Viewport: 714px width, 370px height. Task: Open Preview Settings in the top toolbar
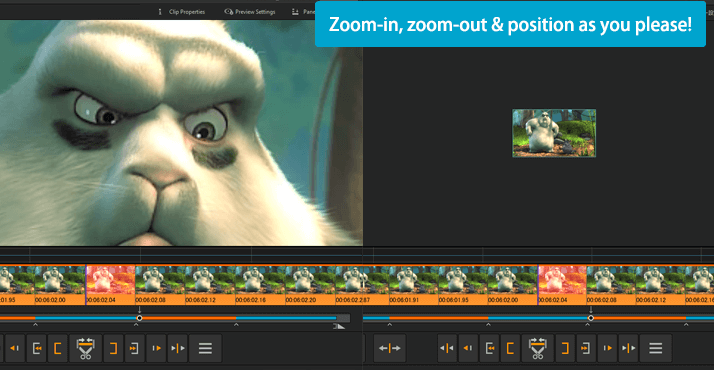tap(255, 12)
